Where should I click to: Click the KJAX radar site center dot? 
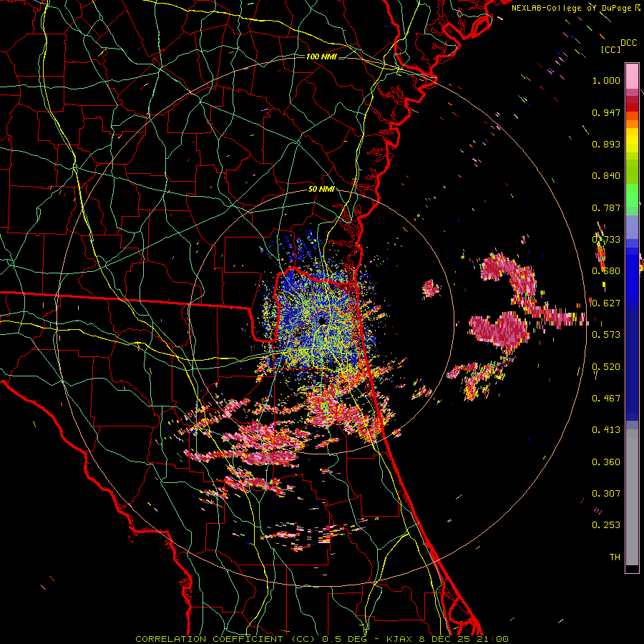(x=323, y=321)
